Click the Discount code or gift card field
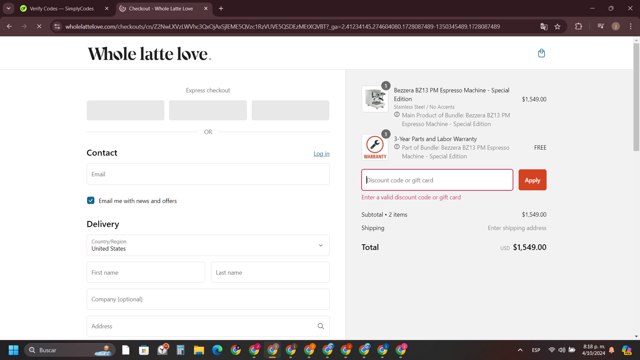 coord(437,180)
